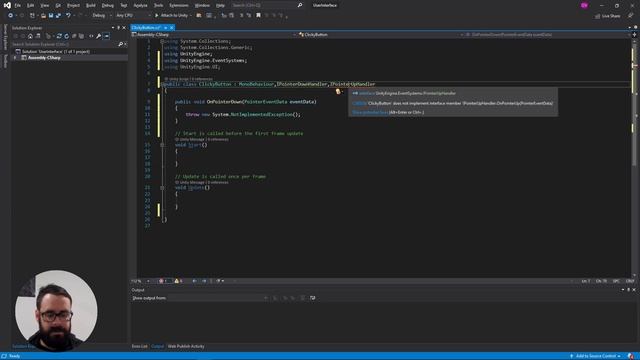Click the feedback icon beside Live Share
The width and height of the screenshot is (640, 360).
(x=631, y=16)
